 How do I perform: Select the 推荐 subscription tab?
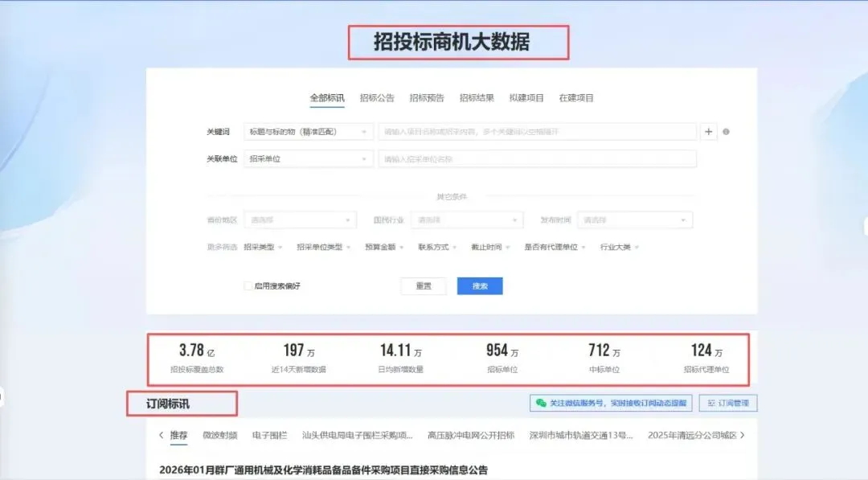pyautogui.click(x=178, y=435)
